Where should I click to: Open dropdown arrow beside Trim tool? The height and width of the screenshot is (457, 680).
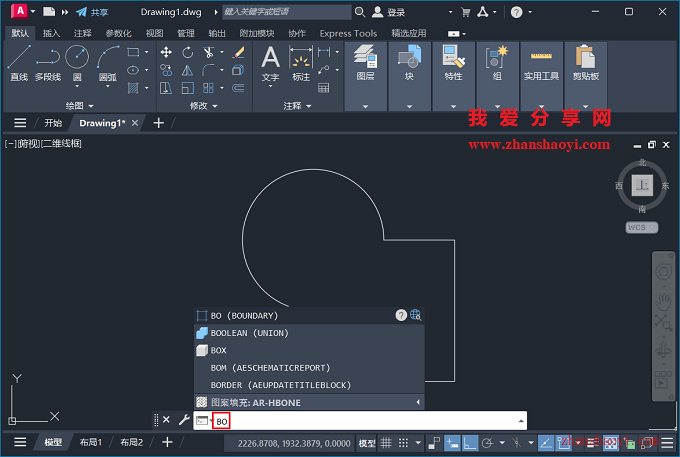coord(222,52)
